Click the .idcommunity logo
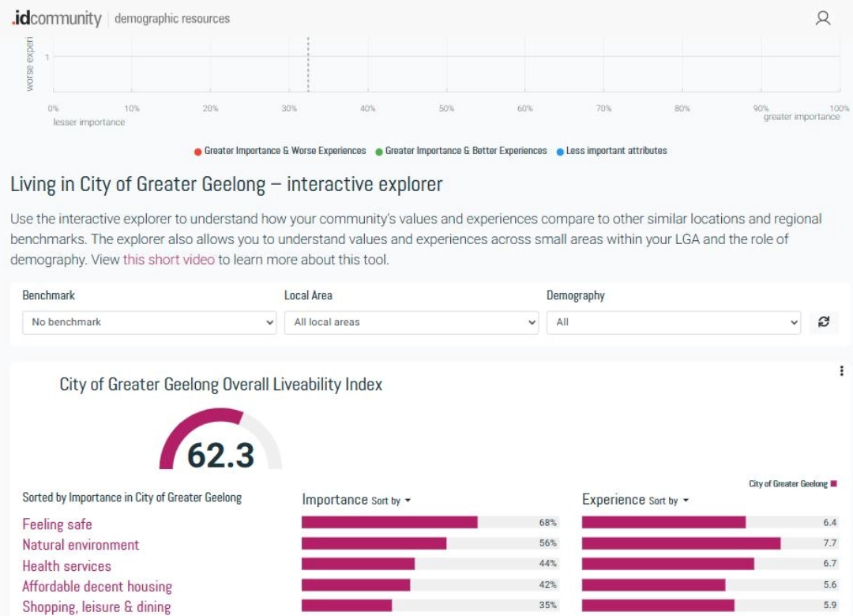The width and height of the screenshot is (853, 616). pyautogui.click(x=56, y=18)
